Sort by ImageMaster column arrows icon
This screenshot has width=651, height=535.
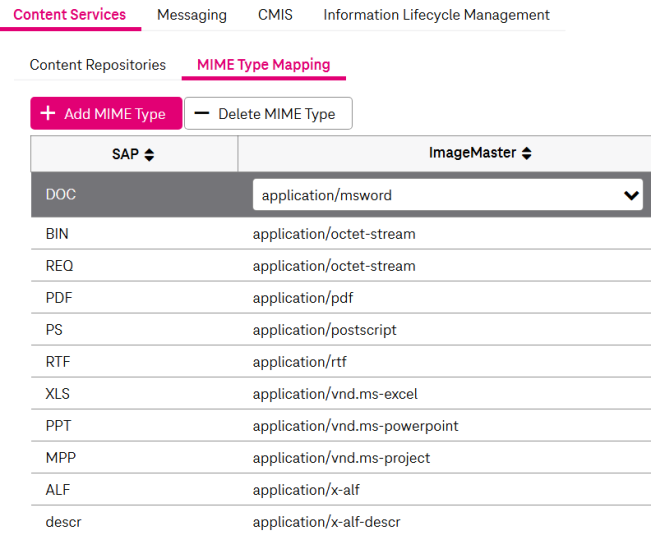point(527,154)
